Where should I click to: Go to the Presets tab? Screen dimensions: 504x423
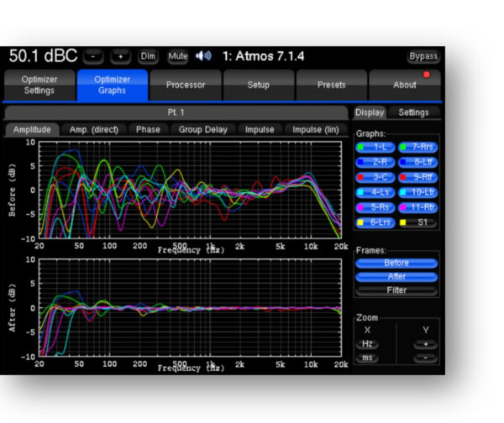pyautogui.click(x=332, y=85)
